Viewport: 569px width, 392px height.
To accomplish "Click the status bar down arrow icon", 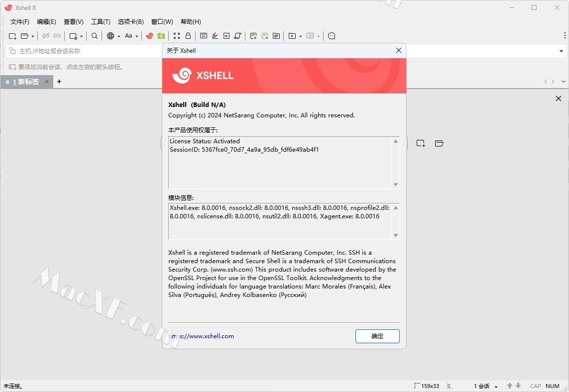I will coord(518,386).
